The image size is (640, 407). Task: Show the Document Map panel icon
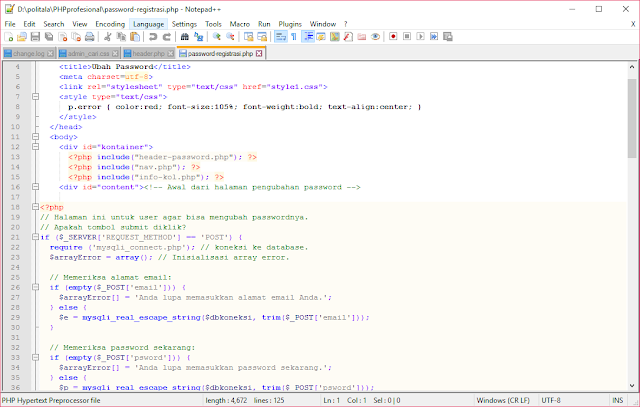(x=335, y=37)
